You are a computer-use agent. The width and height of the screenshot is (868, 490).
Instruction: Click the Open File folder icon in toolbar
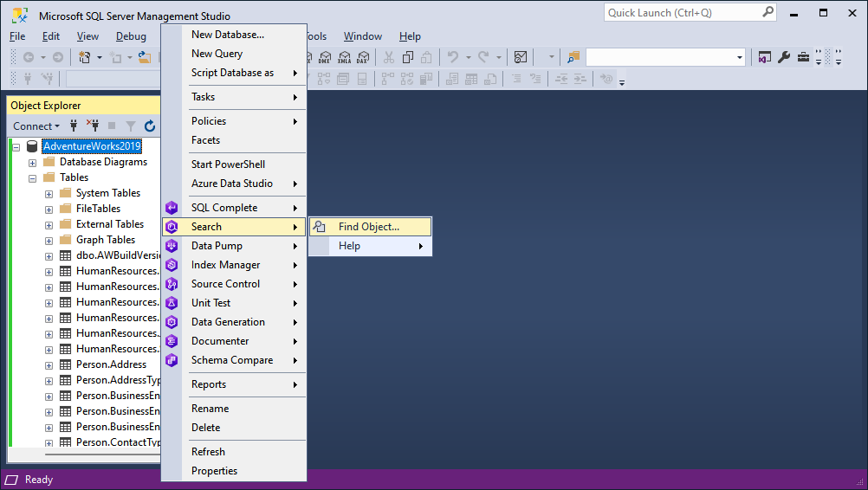point(145,57)
